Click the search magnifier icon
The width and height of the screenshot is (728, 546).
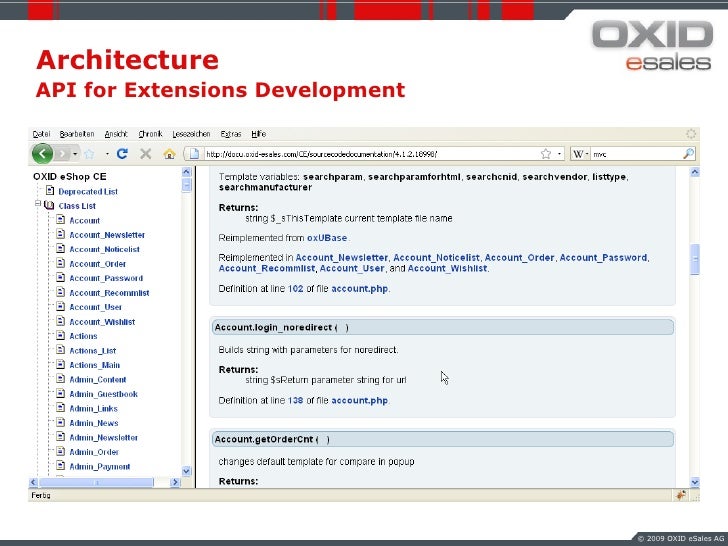(689, 154)
